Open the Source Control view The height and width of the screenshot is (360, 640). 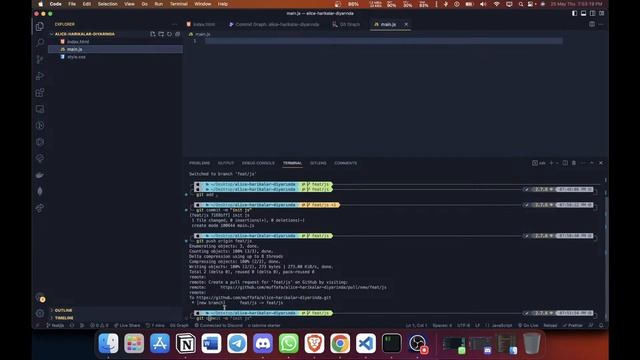pyautogui.click(x=40, y=59)
